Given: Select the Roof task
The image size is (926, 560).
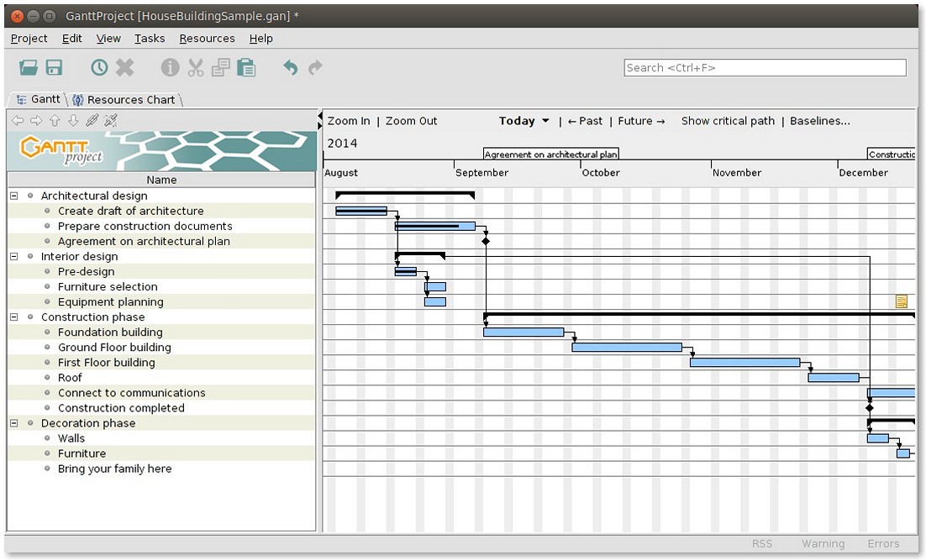Looking at the screenshot, I should tap(70, 378).
